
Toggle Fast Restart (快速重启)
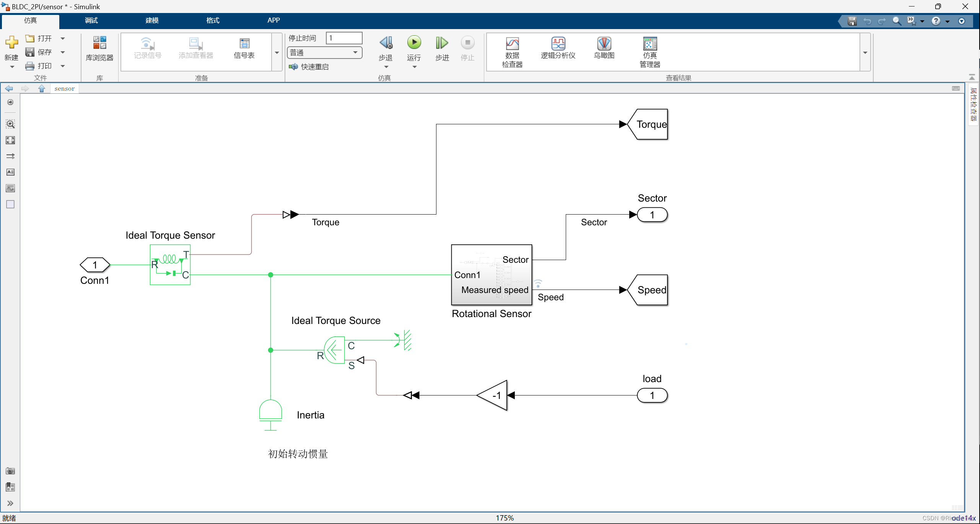pyautogui.click(x=309, y=67)
